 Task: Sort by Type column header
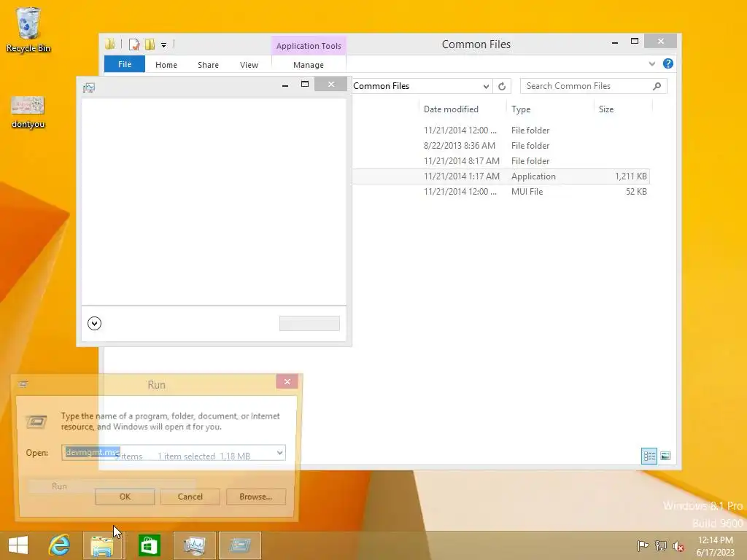click(x=521, y=109)
